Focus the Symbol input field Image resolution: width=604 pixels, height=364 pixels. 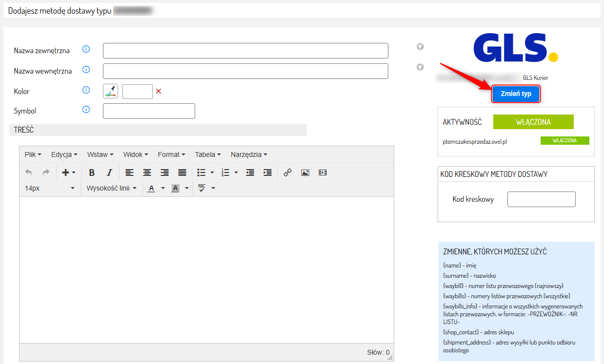click(149, 111)
